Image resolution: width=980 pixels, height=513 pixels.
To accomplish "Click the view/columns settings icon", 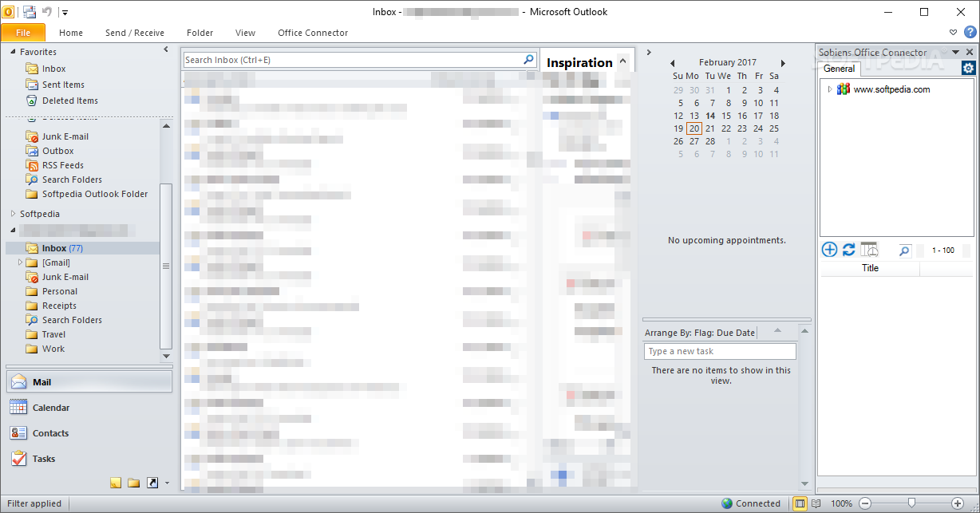I will tap(869, 250).
